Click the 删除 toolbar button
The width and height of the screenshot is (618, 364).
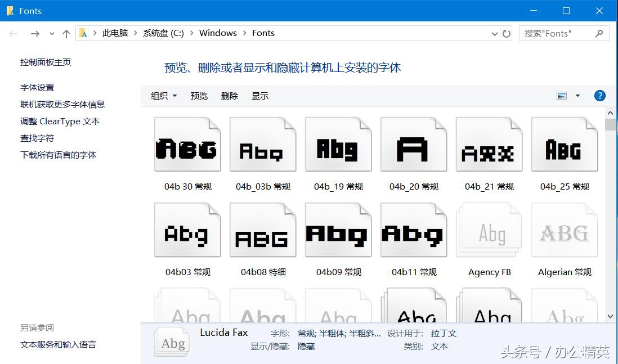tap(229, 96)
